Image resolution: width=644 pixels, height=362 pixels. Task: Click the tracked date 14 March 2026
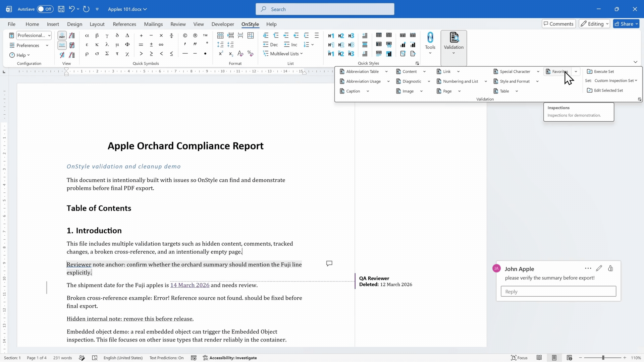pyautogui.click(x=190, y=285)
